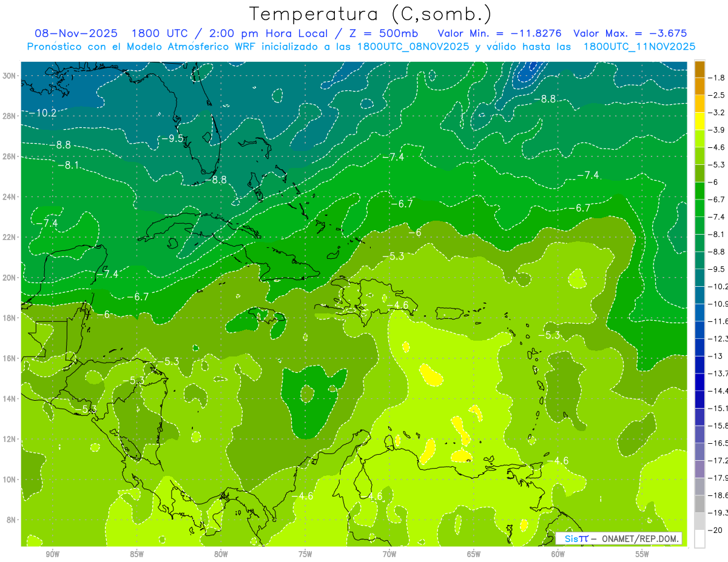Click the 20N latitude axis label
Image resolution: width=728 pixels, height=562 pixels.
[x=10, y=278]
